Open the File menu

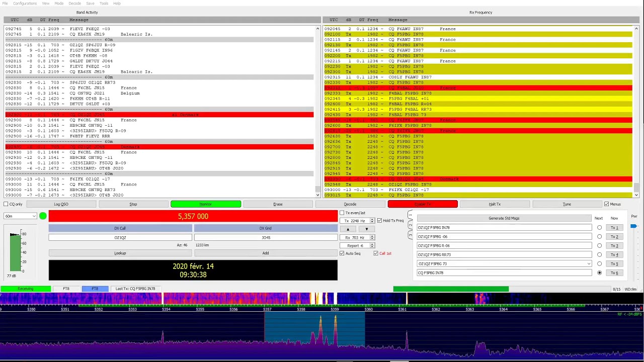click(5, 4)
